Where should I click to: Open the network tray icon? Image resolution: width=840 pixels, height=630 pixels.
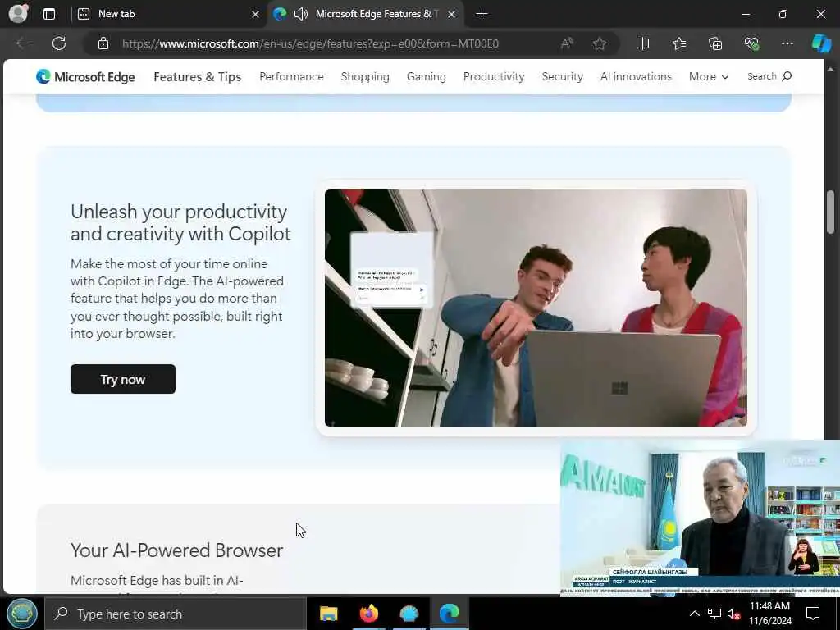click(x=714, y=614)
